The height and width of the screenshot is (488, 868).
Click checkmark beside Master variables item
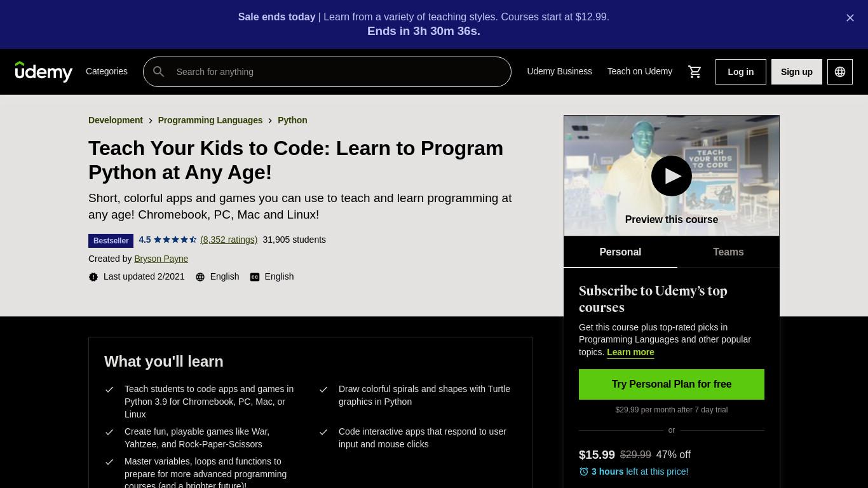click(109, 462)
